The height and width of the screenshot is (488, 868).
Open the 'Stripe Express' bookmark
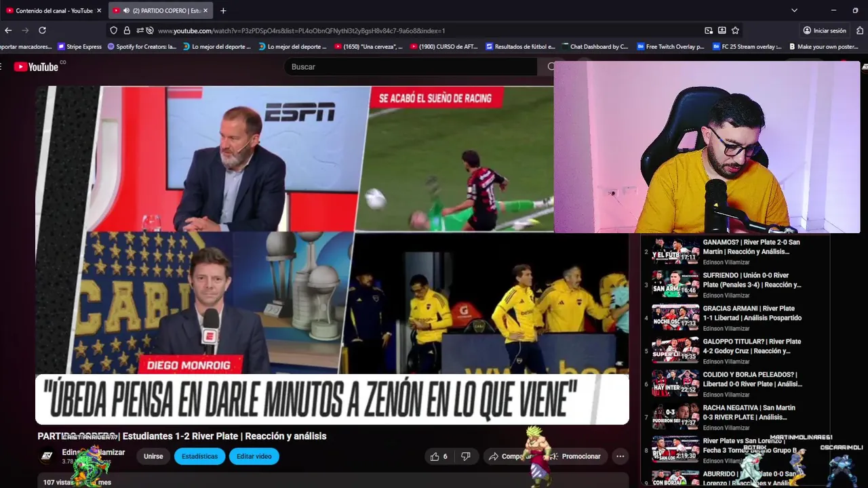point(79,47)
